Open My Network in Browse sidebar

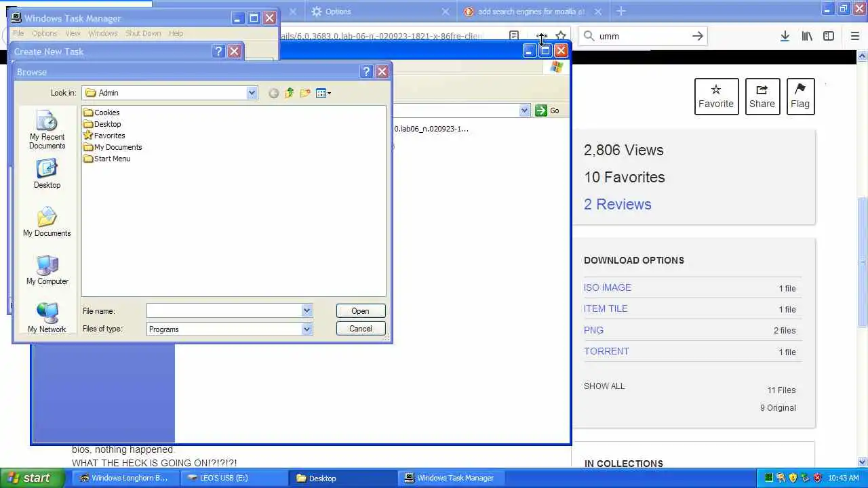[x=47, y=319]
